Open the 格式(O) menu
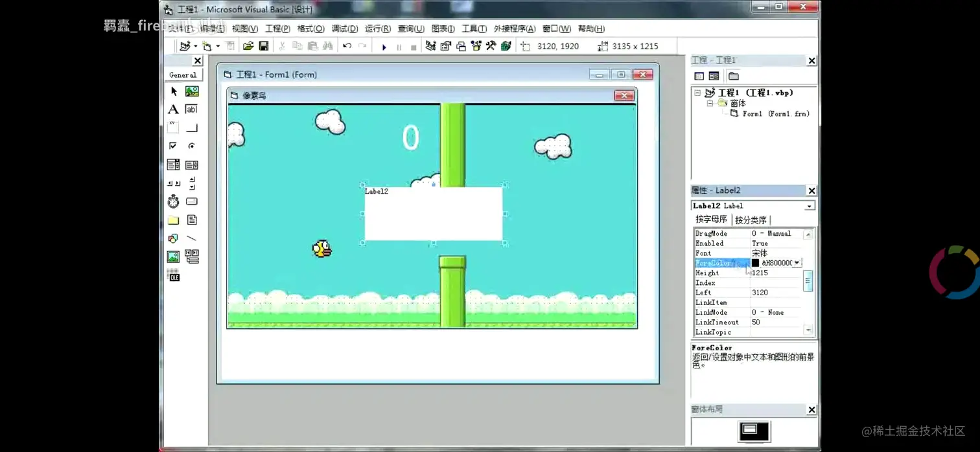980x452 pixels. pos(310,28)
